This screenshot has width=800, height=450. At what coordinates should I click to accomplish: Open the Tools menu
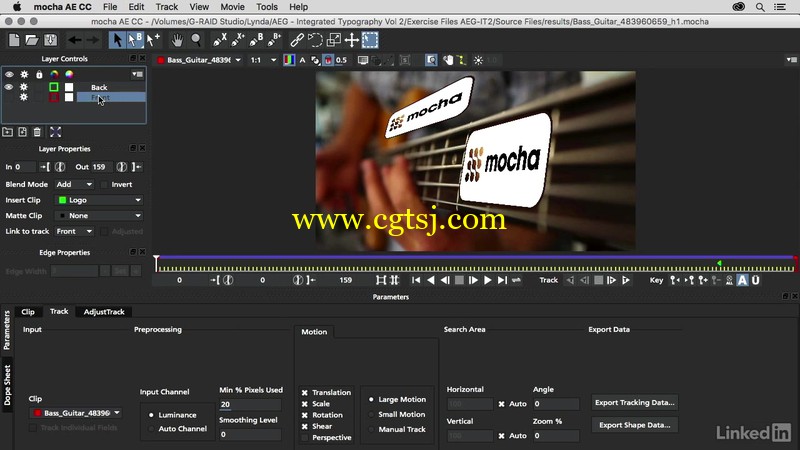(x=267, y=7)
